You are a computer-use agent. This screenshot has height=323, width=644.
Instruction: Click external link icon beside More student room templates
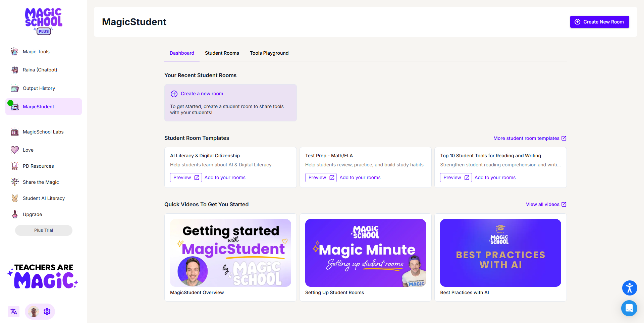click(x=564, y=138)
